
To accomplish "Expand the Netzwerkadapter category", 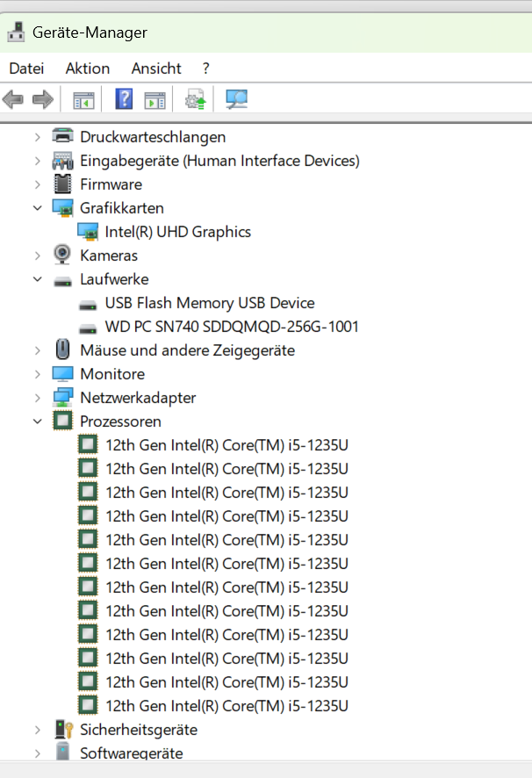I will click(38, 398).
